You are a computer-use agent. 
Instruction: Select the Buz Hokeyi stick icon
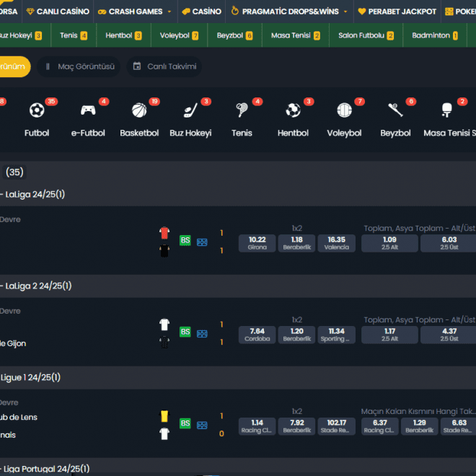coord(190,110)
